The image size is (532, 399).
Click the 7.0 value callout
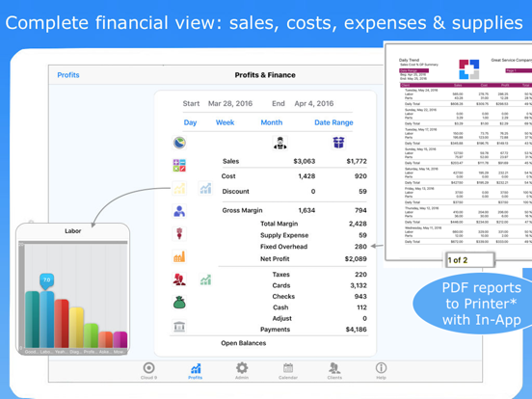[x=47, y=280]
